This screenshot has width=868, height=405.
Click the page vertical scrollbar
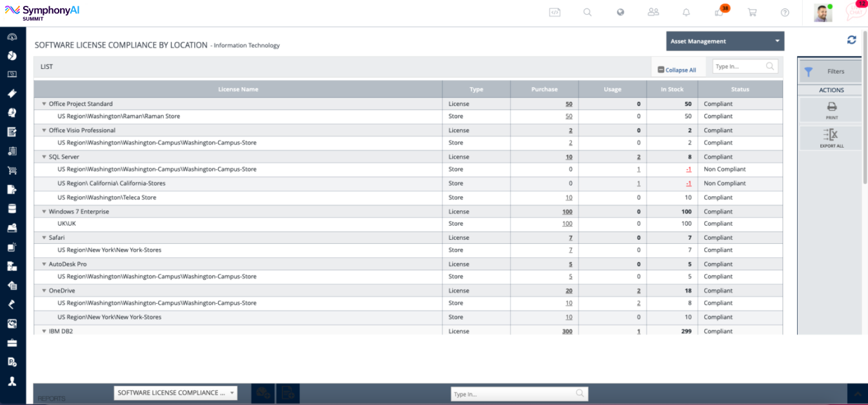865,106
